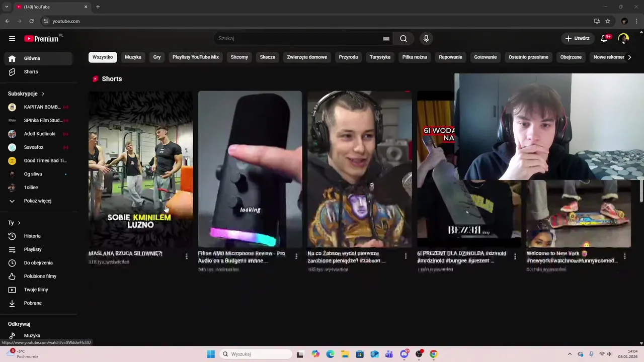Open SPInka Film Stud... channel
This screenshot has height=362, width=644.
pos(39,121)
